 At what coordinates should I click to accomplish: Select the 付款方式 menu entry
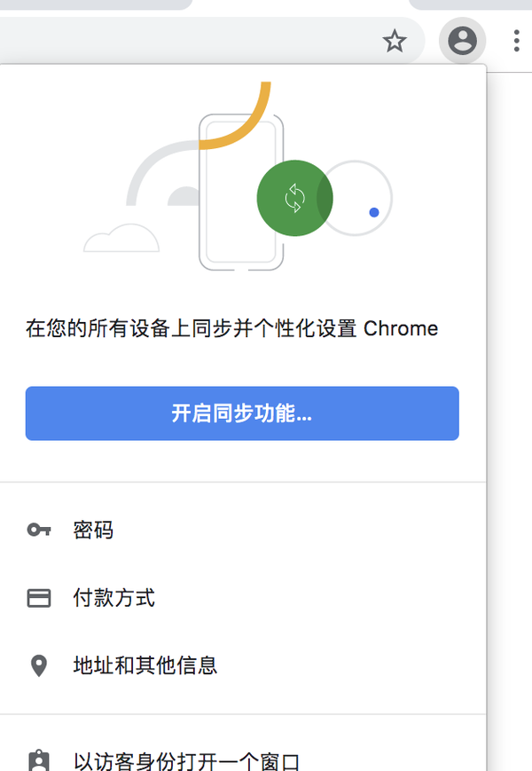(113, 598)
